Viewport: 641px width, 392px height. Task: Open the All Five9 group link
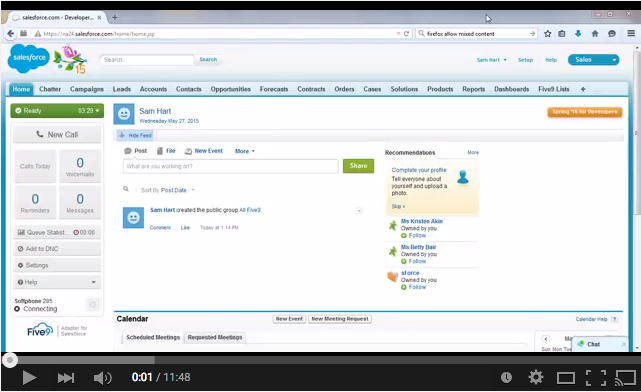point(250,210)
